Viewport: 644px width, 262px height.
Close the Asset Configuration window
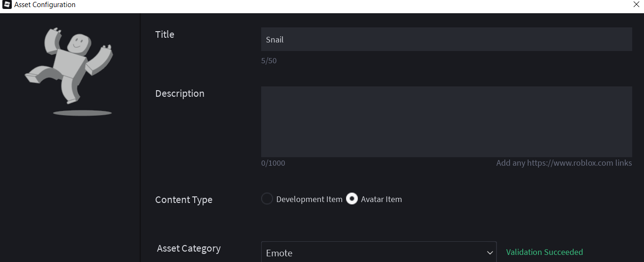[636, 5]
